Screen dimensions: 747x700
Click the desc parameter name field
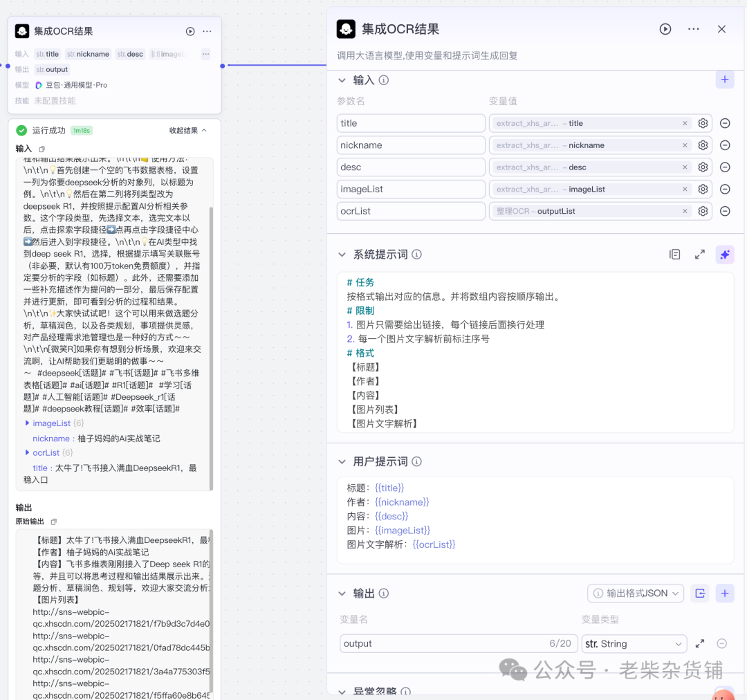411,167
